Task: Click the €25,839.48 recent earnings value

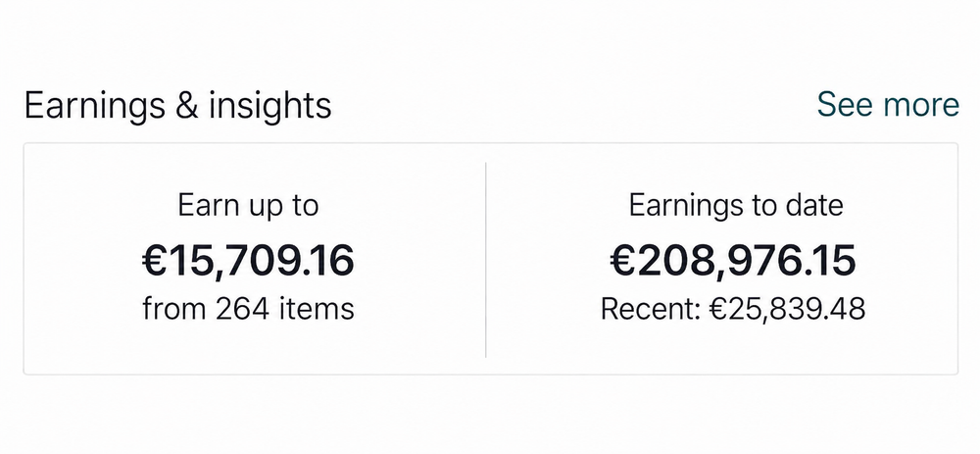Action: pos(788,309)
